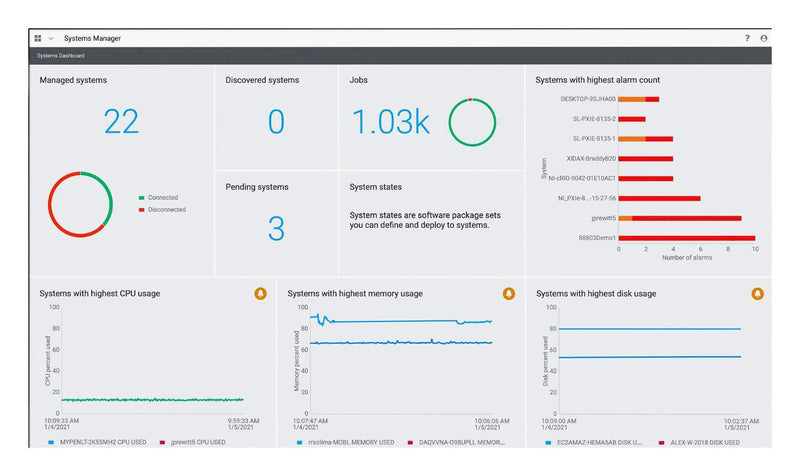Expand the chevron next to the apps grid

(51, 38)
